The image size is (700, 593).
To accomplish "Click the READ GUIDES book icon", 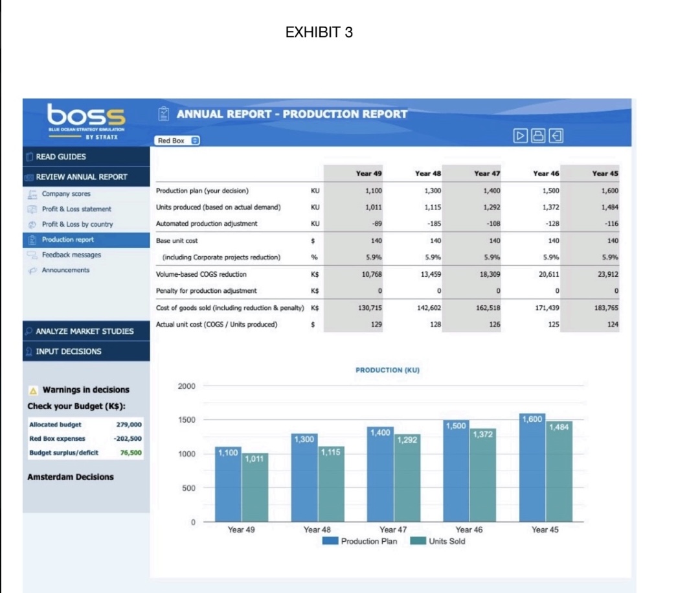I will point(30,157).
